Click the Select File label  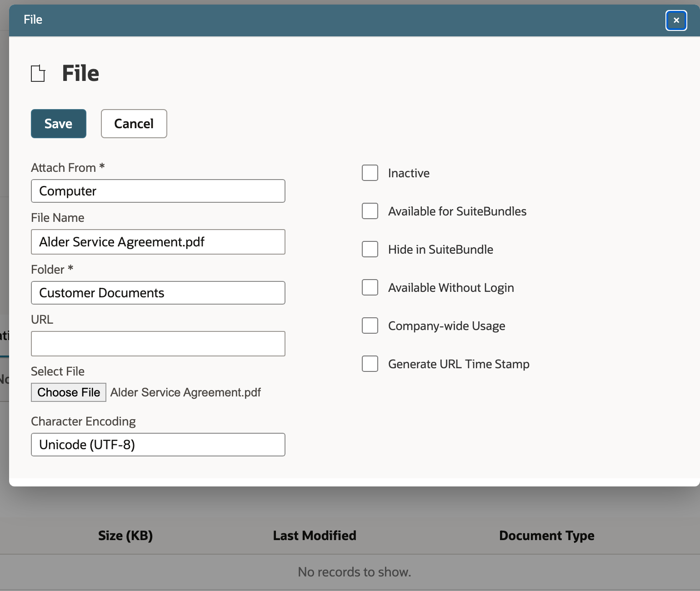click(x=58, y=371)
